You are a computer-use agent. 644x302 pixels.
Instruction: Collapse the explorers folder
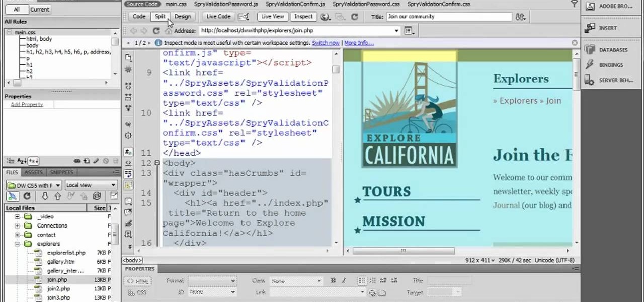point(17,244)
